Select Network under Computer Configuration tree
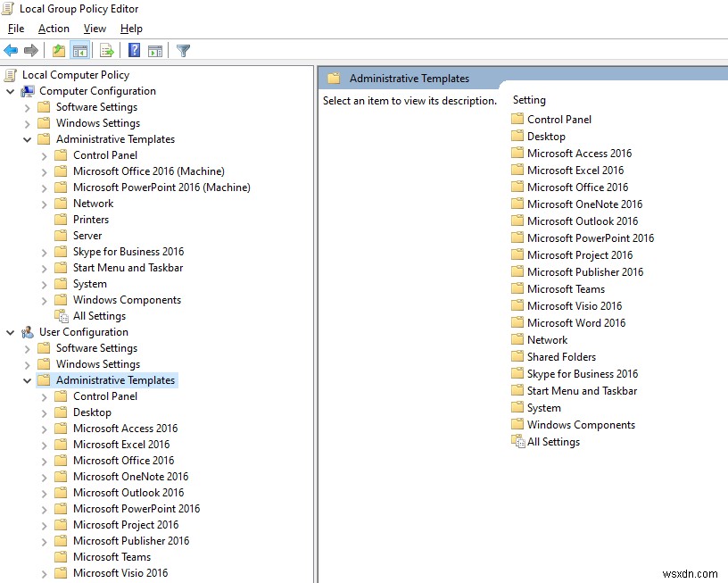This screenshot has width=728, height=583. point(94,204)
